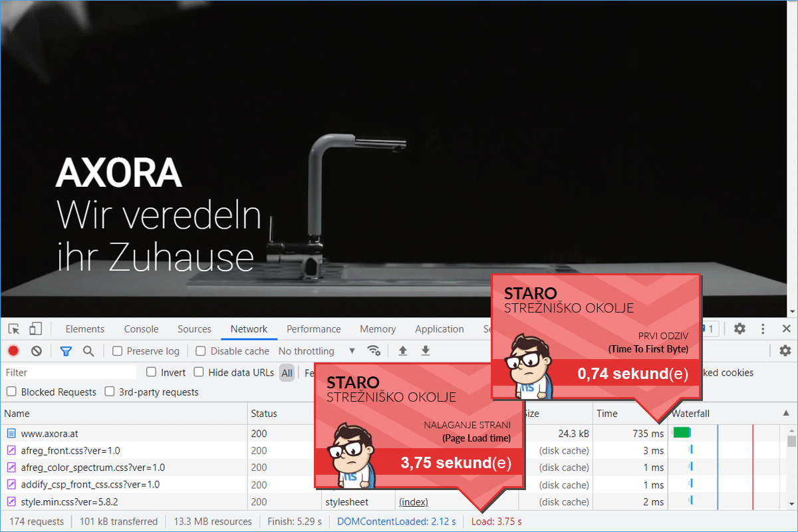Enable the Disable cache checkbox
The image size is (798, 532).
(201, 351)
